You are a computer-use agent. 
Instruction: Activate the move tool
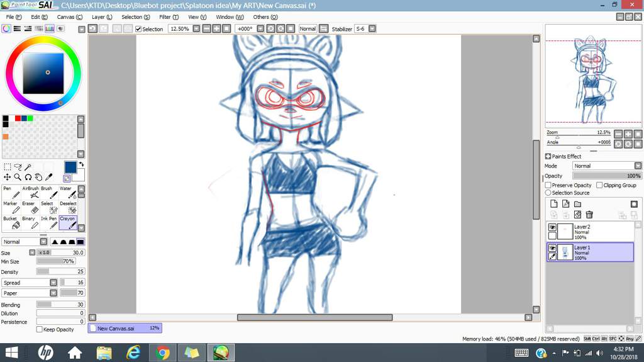tap(7, 177)
